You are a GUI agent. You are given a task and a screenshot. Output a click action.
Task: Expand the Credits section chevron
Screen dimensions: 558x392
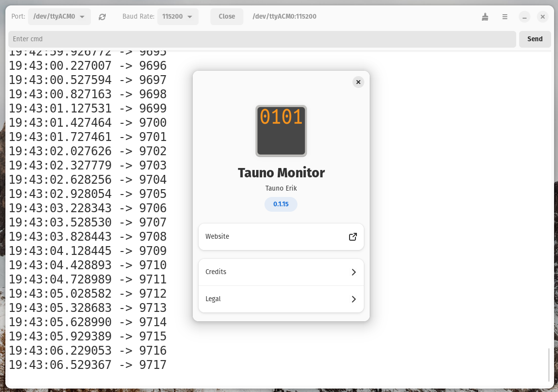[x=353, y=272]
